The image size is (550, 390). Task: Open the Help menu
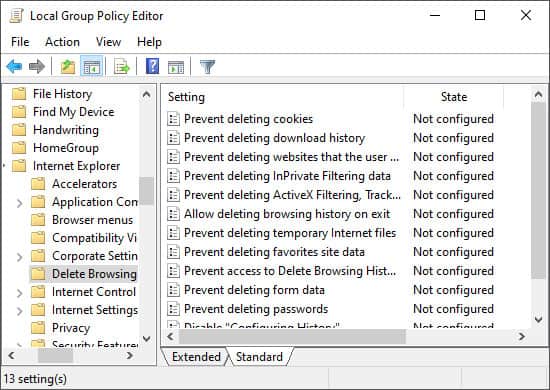point(149,42)
